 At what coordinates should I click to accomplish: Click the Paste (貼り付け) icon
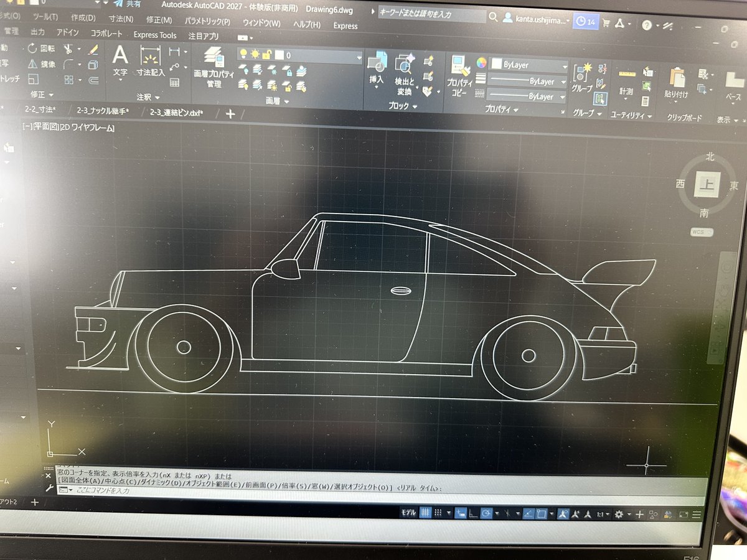677,83
